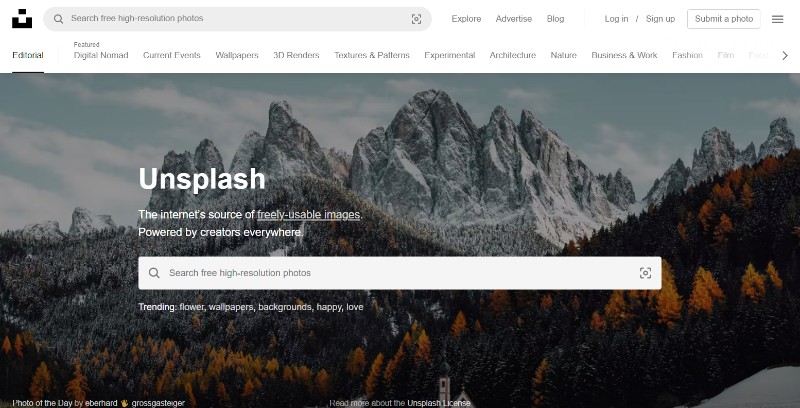Open the Business & Work category
Viewport: 800px width, 408px height.
tap(624, 55)
